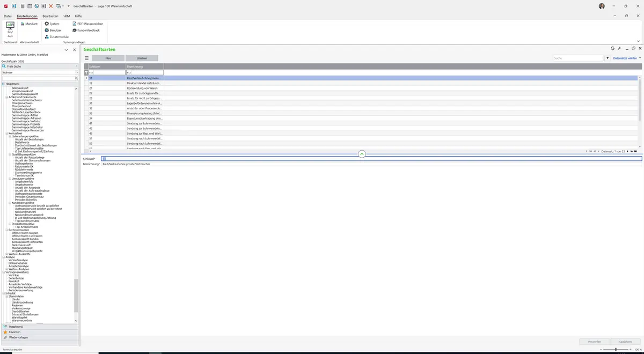Open Datensätze wählen dropdown

[x=627, y=58]
